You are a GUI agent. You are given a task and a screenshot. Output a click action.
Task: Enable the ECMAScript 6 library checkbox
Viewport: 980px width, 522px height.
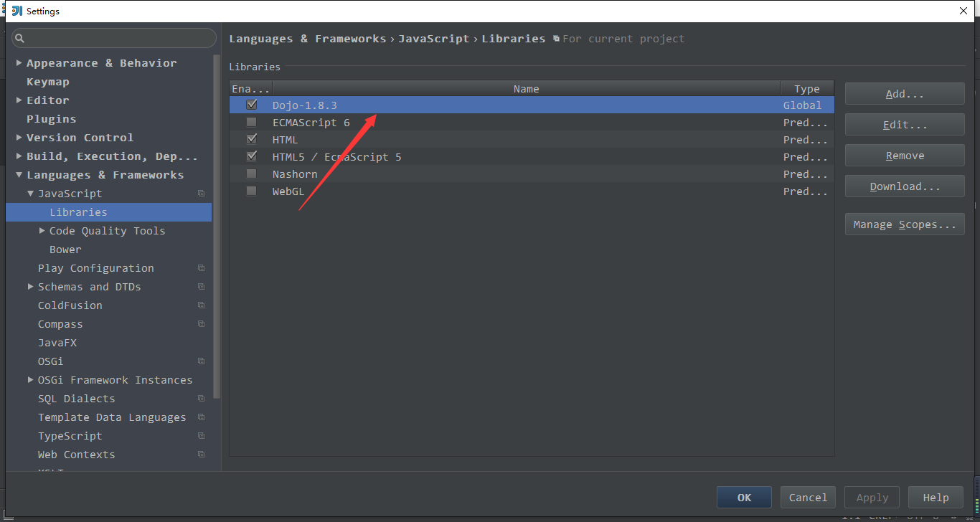[x=251, y=123]
